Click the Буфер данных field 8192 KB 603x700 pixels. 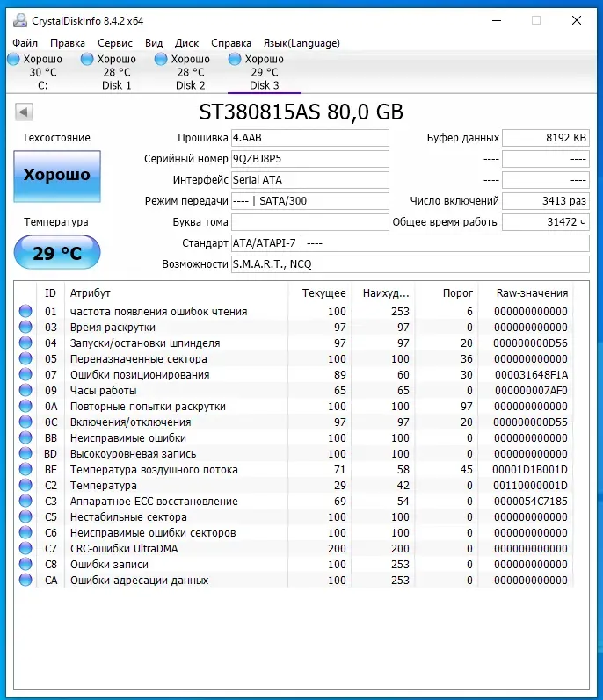546,138
